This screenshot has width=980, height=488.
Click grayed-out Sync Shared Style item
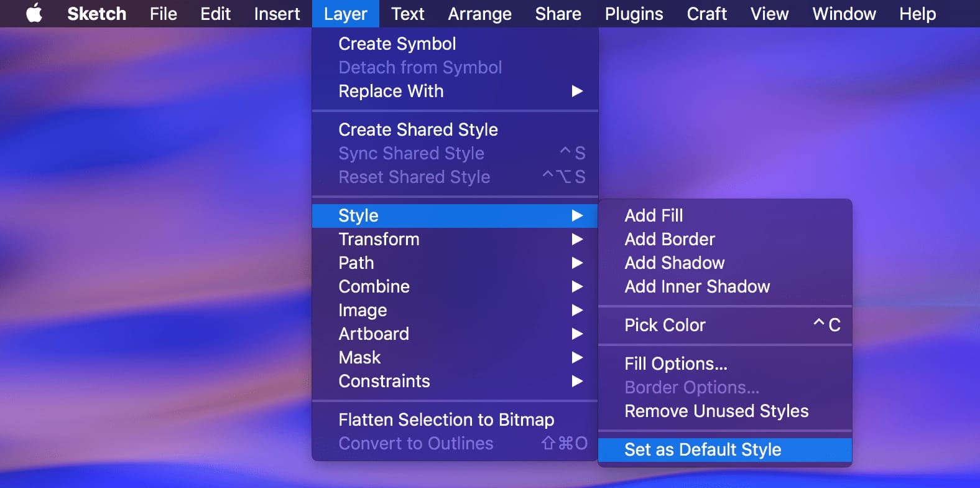[455, 153]
